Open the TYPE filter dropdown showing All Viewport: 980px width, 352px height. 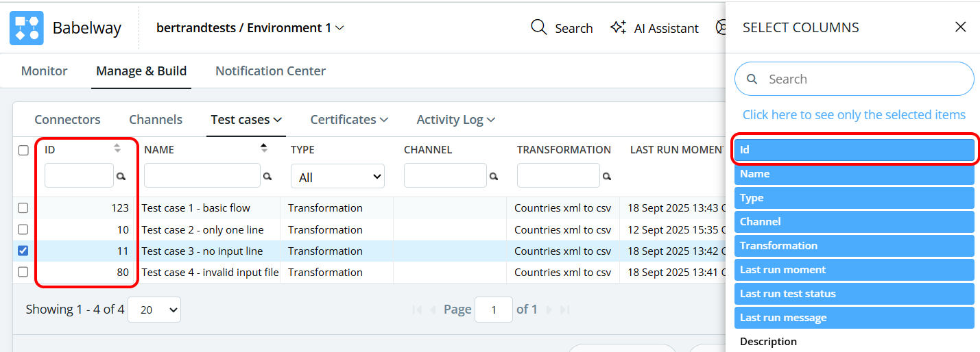click(337, 177)
